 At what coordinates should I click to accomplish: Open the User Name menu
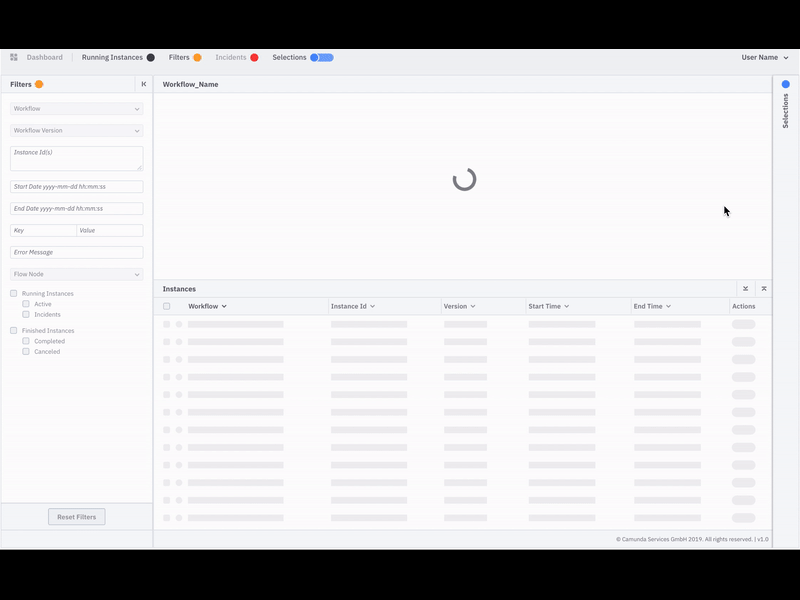pos(763,57)
